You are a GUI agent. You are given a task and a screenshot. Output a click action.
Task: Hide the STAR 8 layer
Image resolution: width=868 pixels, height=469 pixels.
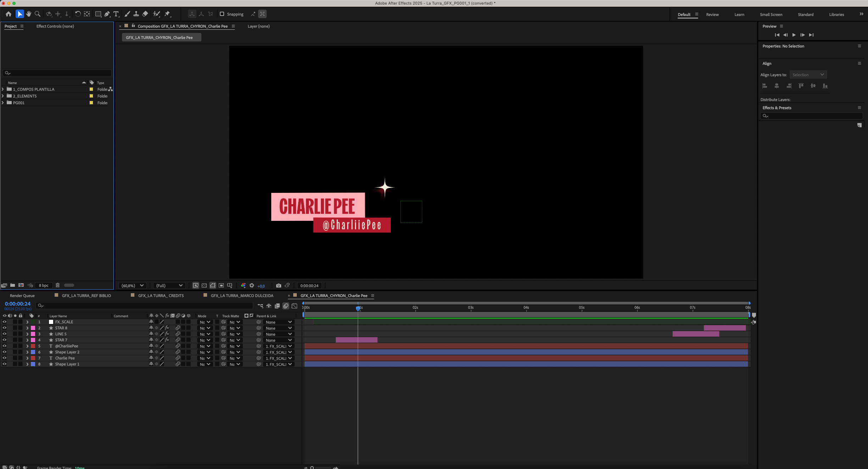click(x=5, y=328)
